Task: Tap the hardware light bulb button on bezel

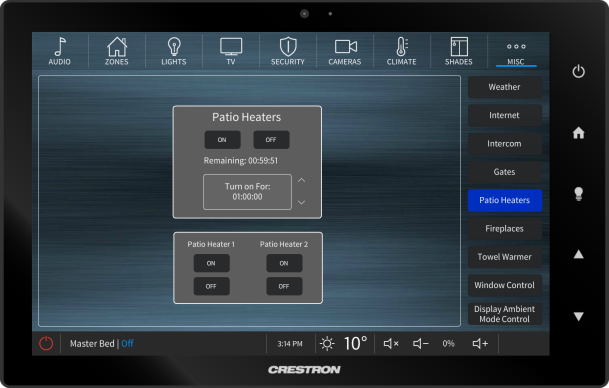Action: coord(578,193)
